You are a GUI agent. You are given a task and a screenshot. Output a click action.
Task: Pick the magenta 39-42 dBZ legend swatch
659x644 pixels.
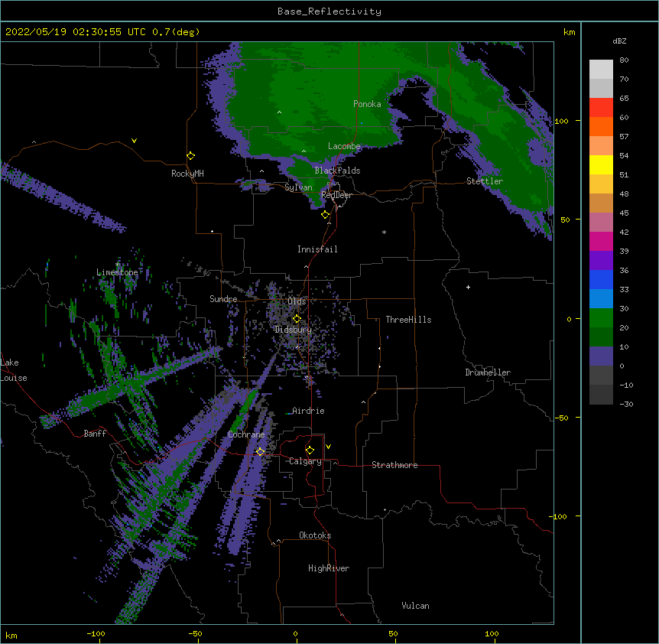(x=601, y=241)
